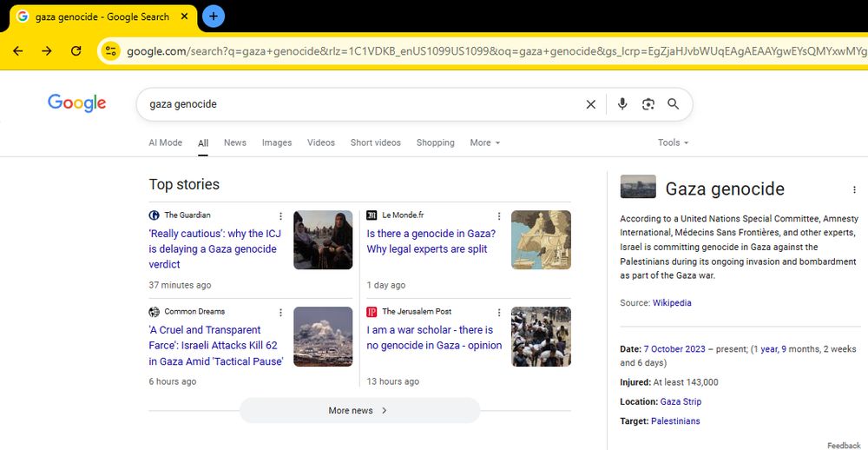This screenshot has height=450, width=868.
Task: Switch to the News tab
Action: pyautogui.click(x=235, y=142)
